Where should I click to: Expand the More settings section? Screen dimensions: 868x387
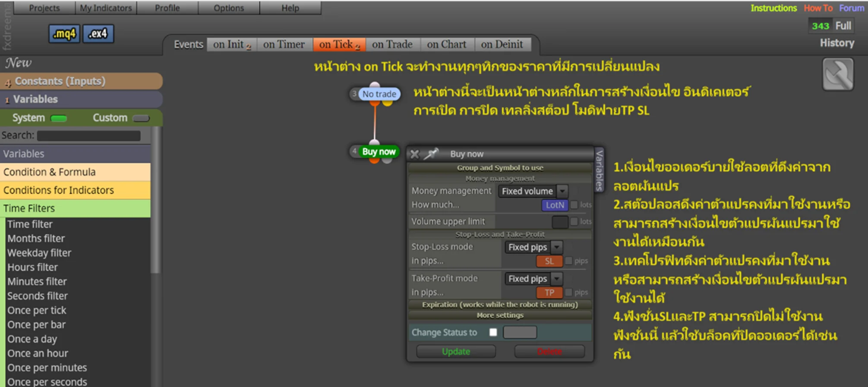(x=500, y=315)
